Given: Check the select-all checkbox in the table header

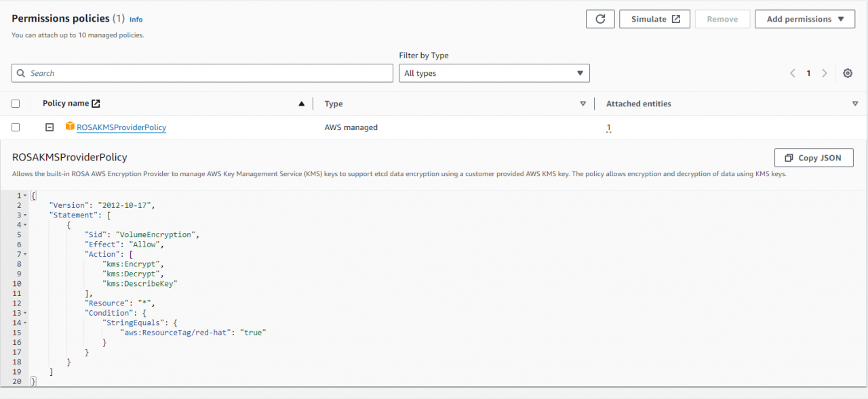Looking at the screenshot, I should pos(16,102).
